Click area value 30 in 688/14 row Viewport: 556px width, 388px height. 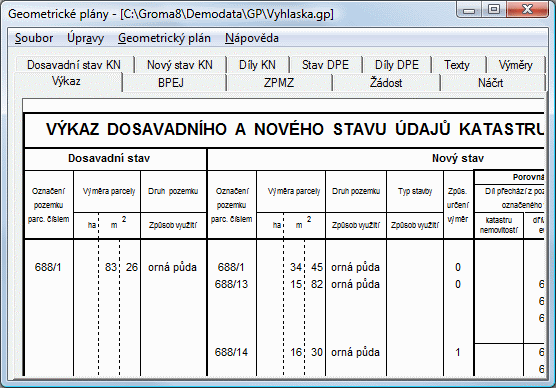[317, 352]
